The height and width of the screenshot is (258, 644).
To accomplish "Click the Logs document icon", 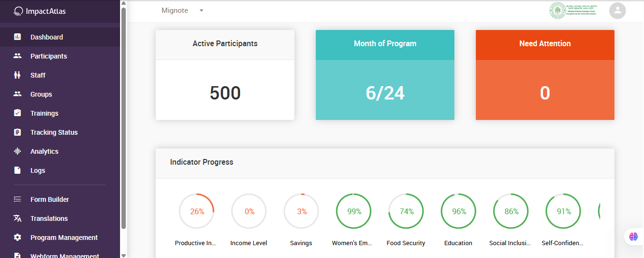I will [18, 170].
